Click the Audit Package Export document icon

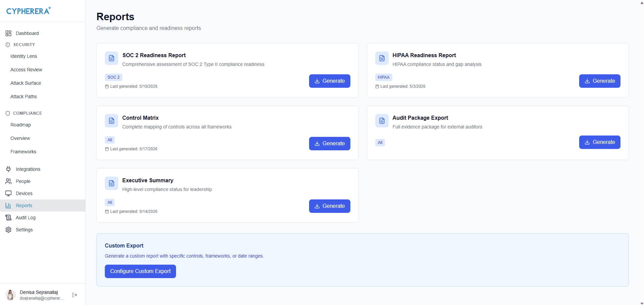tap(382, 121)
